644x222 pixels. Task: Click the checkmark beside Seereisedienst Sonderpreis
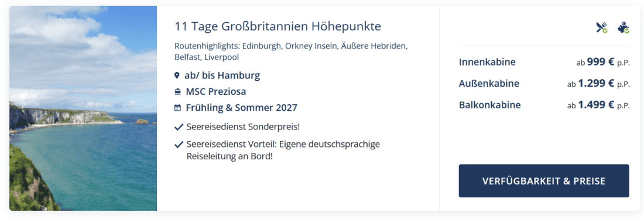coord(179,127)
